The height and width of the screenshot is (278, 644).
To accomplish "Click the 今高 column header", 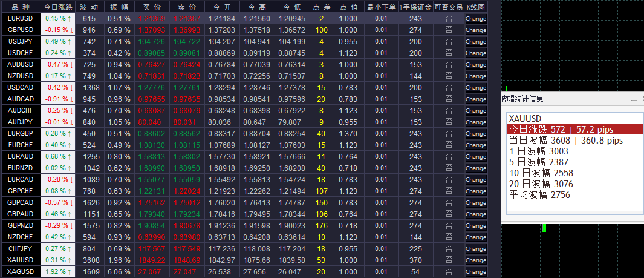I will [257, 7].
